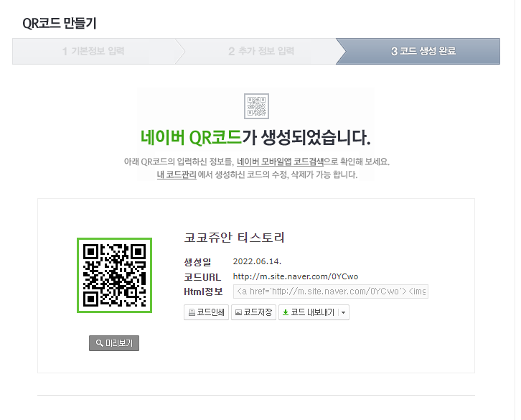The height and width of the screenshot is (420, 521).
Task: Click the 코드URL label
Action: click(x=202, y=277)
